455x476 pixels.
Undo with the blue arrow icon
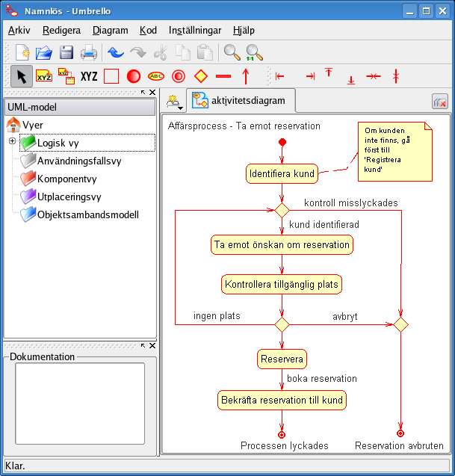(x=115, y=52)
